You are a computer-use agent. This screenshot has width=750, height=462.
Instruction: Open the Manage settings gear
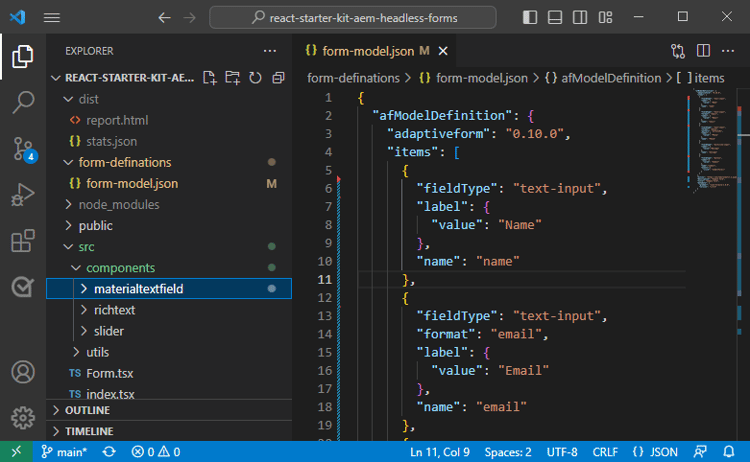coord(22,417)
